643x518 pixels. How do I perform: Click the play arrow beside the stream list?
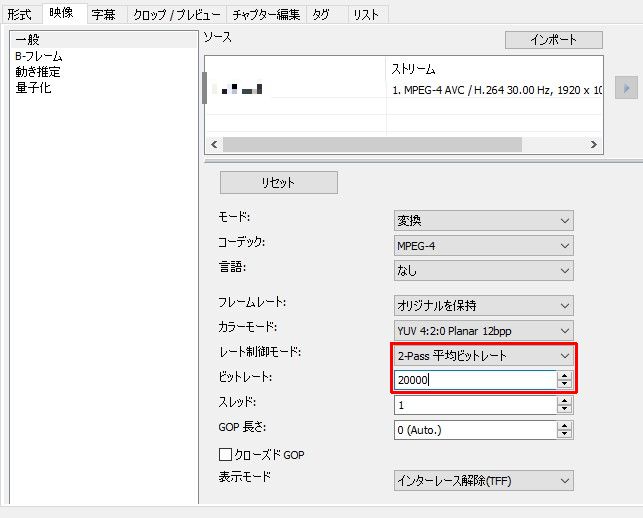coord(627,88)
